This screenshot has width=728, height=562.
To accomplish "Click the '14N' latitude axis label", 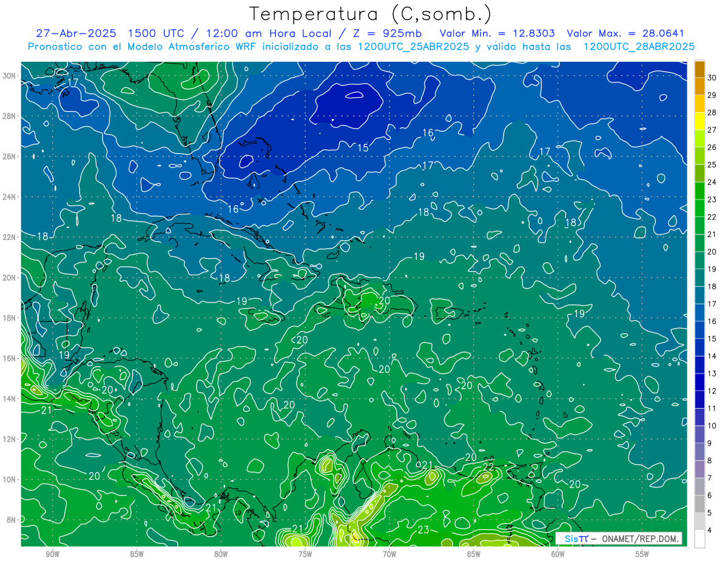I will pyautogui.click(x=10, y=399).
